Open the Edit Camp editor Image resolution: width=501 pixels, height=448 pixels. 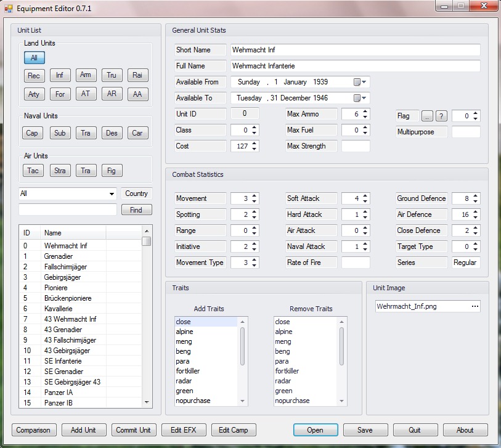pos(234,430)
